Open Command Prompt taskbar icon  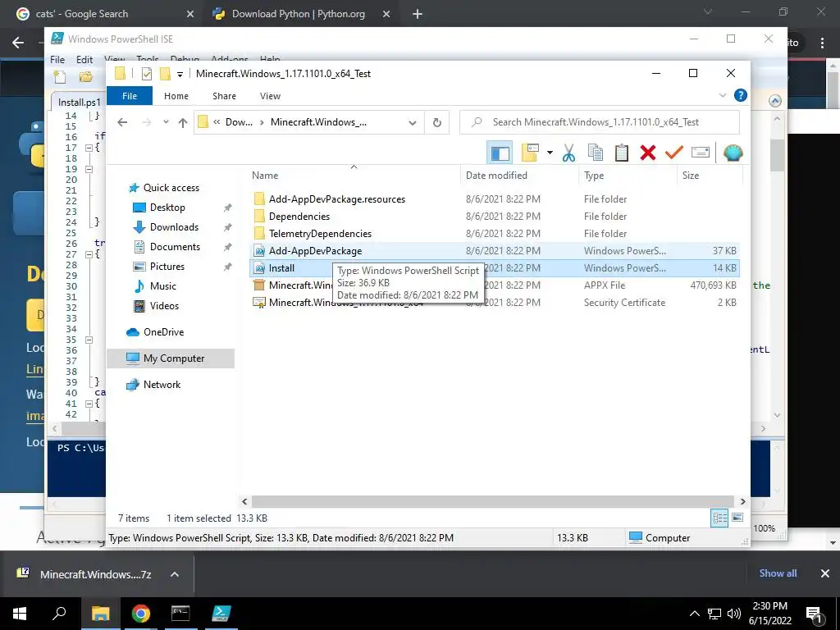(180, 614)
